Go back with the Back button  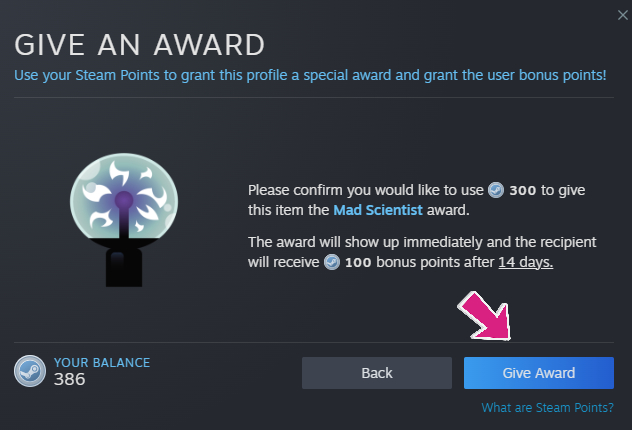coord(377,373)
